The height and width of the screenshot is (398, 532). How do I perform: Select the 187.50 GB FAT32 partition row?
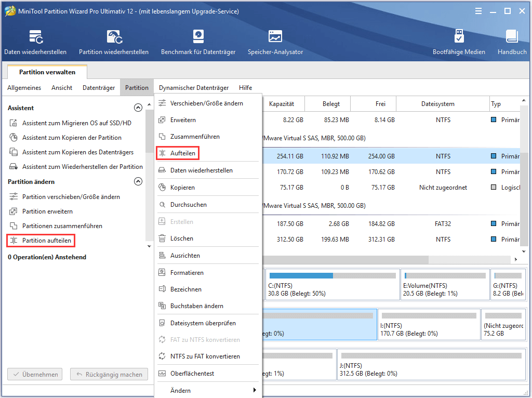[391, 223]
